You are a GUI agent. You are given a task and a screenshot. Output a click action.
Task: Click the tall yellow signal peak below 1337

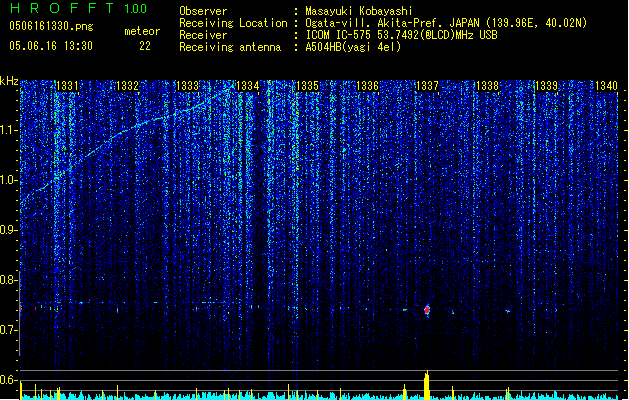click(427, 385)
